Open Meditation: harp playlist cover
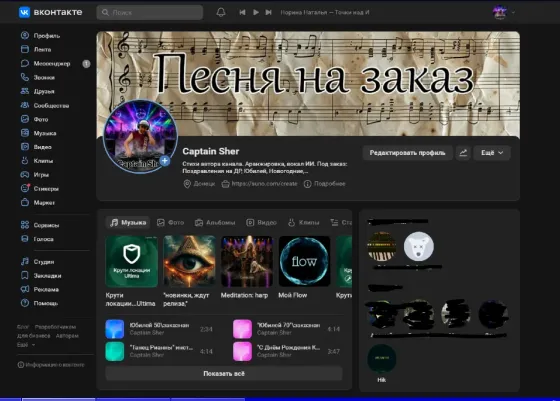Screen dimensions: 560x401 click(x=247, y=261)
